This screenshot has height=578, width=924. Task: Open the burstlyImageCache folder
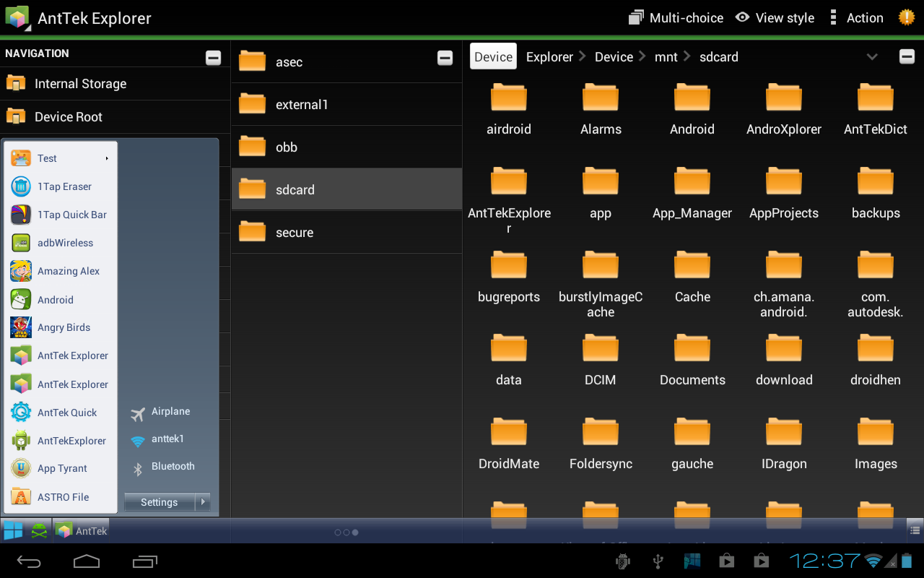pos(601,284)
